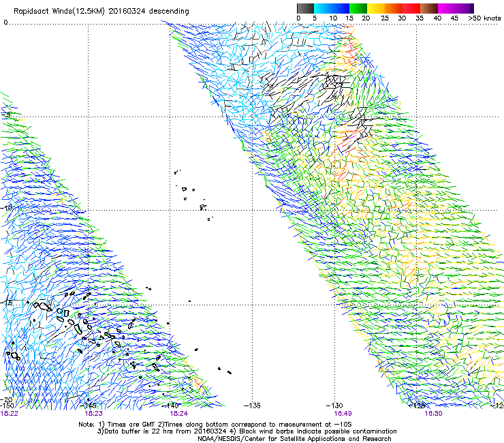The width and height of the screenshot is (504, 443).
Task: Click the purple time label '16:49'
Action: 343,414
